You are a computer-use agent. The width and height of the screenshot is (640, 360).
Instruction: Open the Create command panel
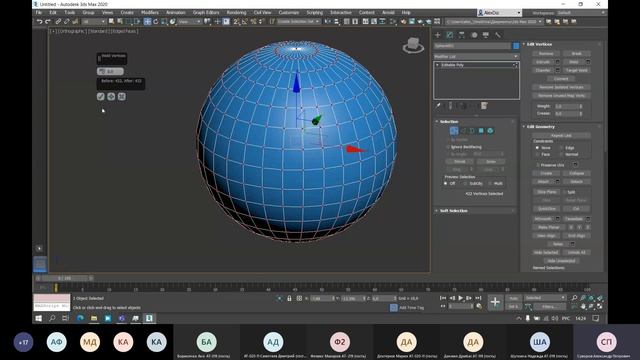tap(438, 35)
